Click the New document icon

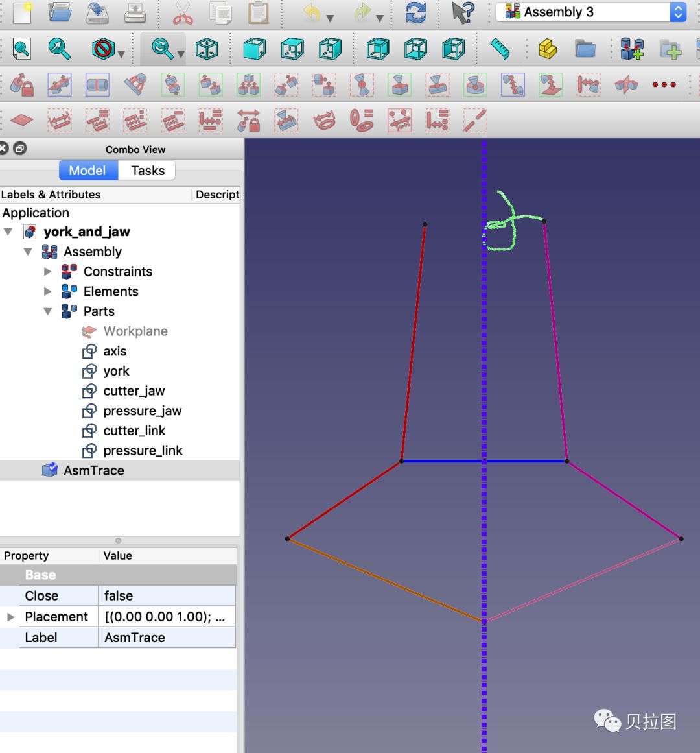[x=21, y=12]
